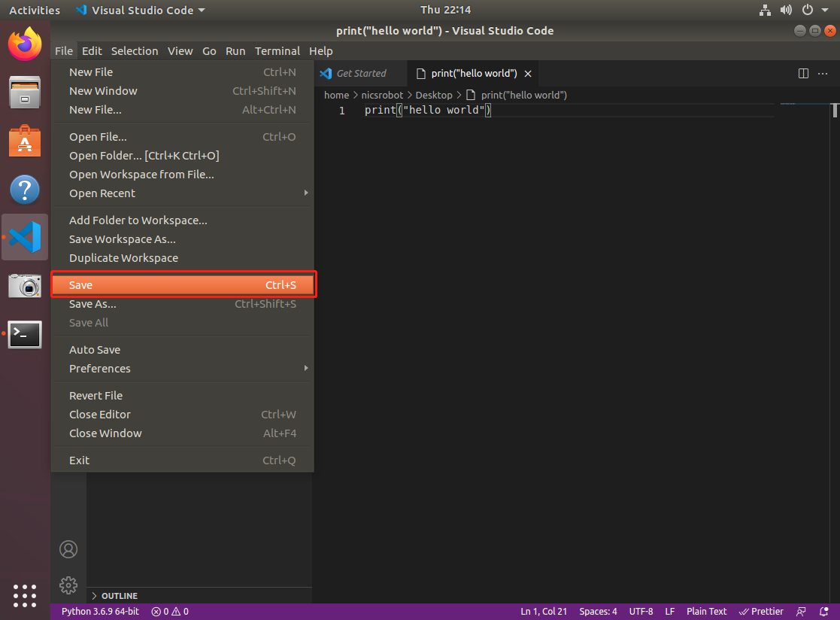Open the network icon in system tray

pos(765,10)
